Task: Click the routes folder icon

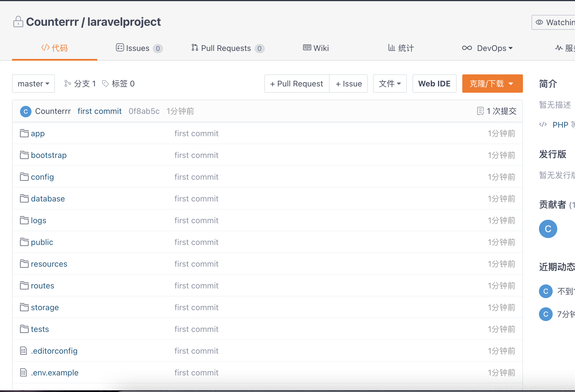Action: point(24,285)
